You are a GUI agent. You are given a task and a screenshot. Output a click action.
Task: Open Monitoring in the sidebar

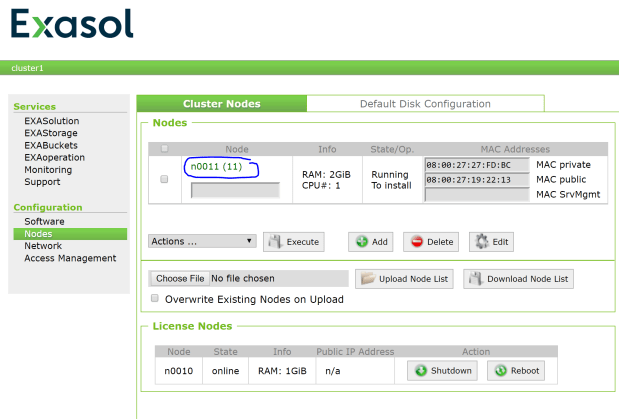point(48,170)
